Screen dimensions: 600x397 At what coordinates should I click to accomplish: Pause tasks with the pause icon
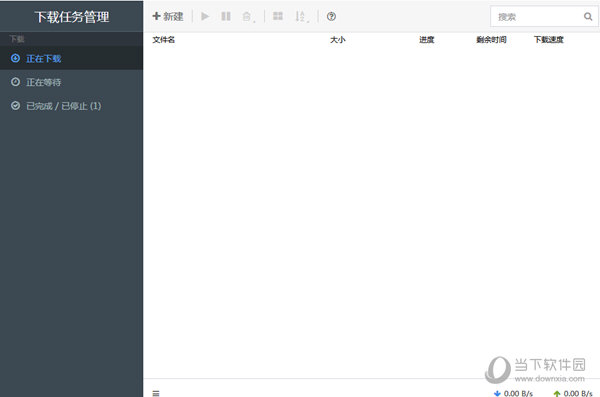(x=226, y=16)
